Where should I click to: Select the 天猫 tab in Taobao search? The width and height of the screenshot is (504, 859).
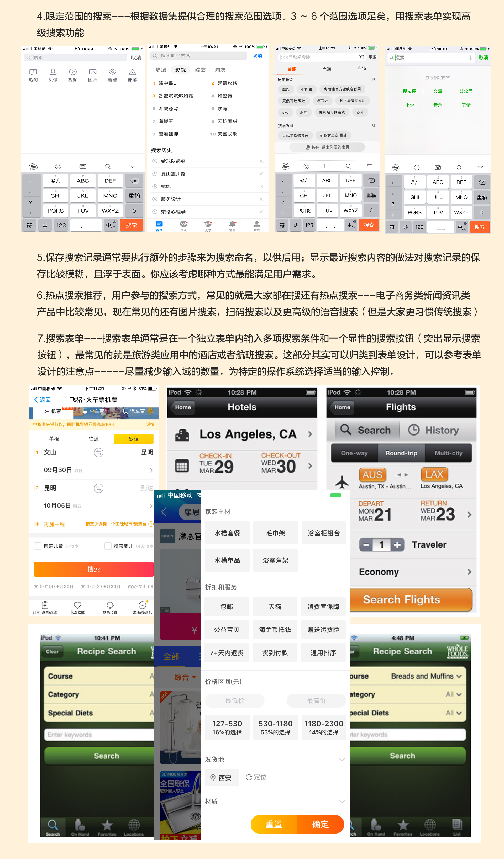(x=327, y=69)
